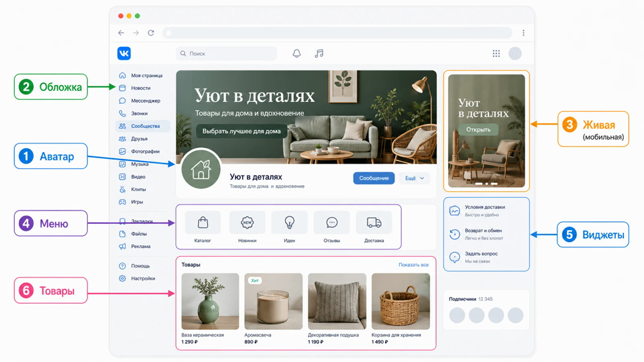Reload the page in browser
The height and width of the screenshot is (362, 644).
(151, 33)
